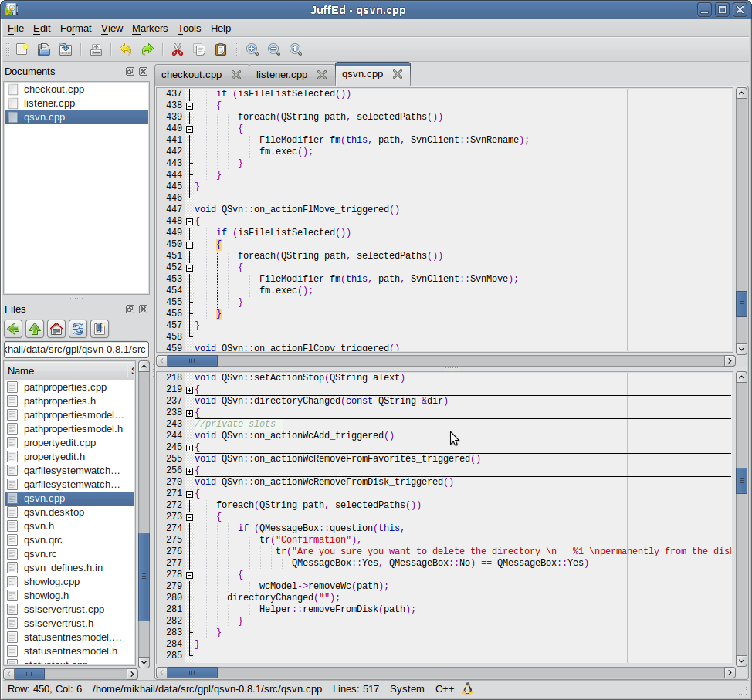Select listener.cpp in Documents list
The image size is (752, 700).
[76, 103]
